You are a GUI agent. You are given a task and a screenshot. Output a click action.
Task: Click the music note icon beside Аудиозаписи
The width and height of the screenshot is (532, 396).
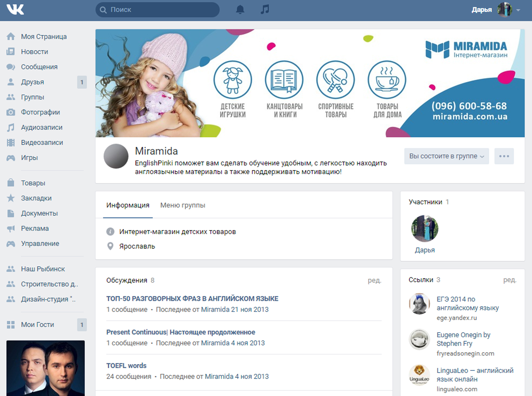tap(11, 128)
